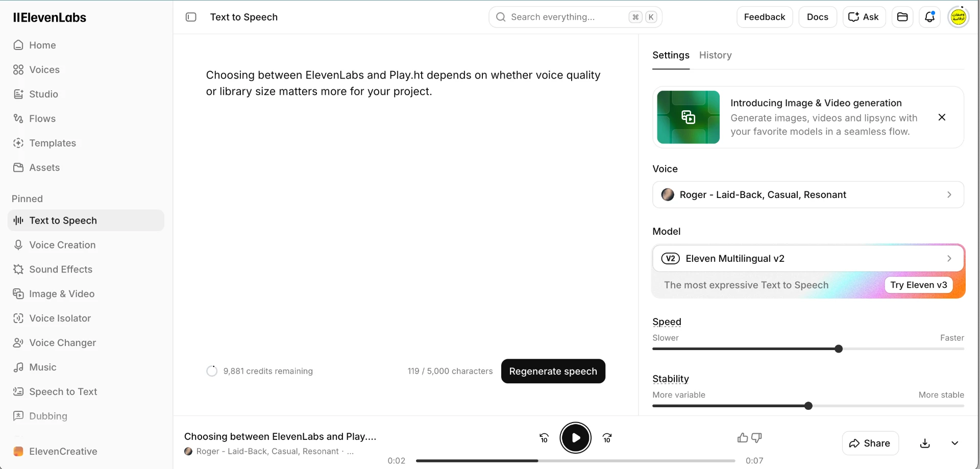This screenshot has width=980, height=469.
Task: Open Music generator in sidebar
Action: (86, 367)
